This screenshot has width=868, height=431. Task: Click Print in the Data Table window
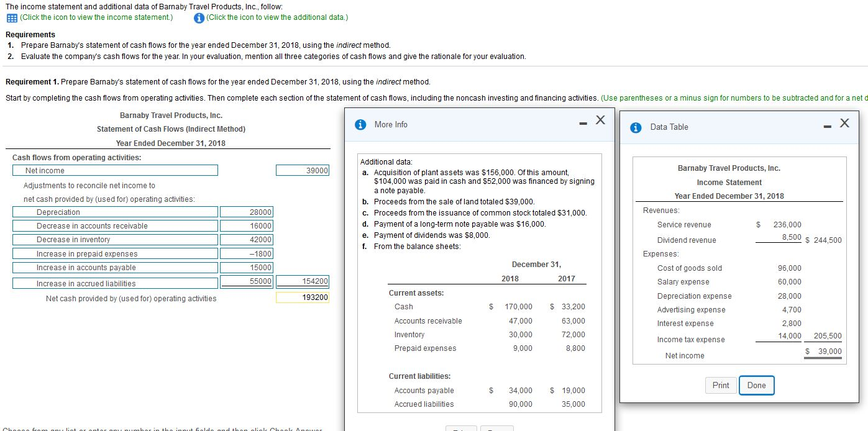point(720,385)
